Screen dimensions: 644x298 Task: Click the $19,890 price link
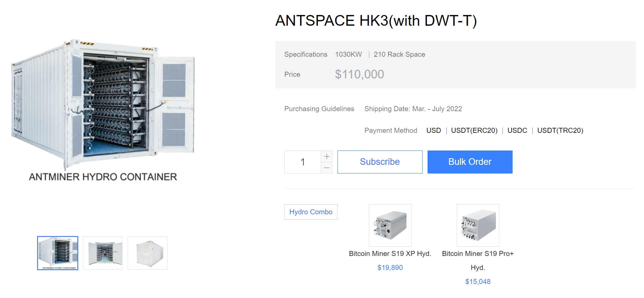[x=390, y=268]
